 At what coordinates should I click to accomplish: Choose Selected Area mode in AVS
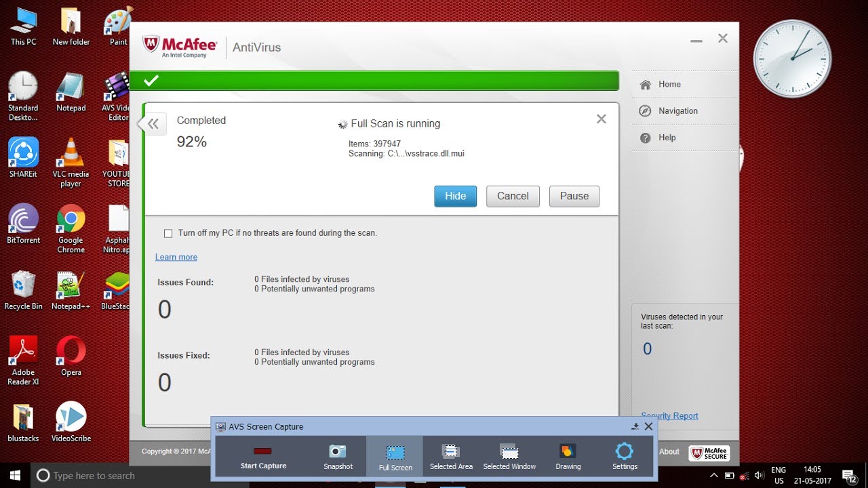(x=451, y=457)
